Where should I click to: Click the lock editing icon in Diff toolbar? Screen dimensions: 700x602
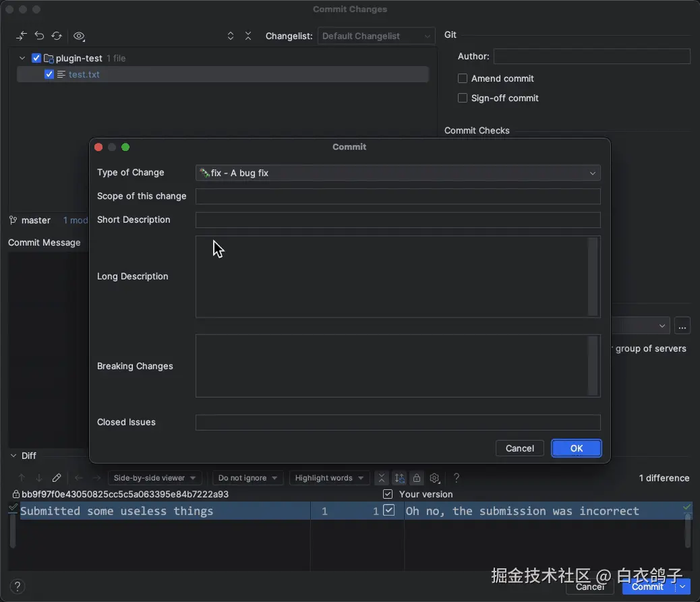417,478
